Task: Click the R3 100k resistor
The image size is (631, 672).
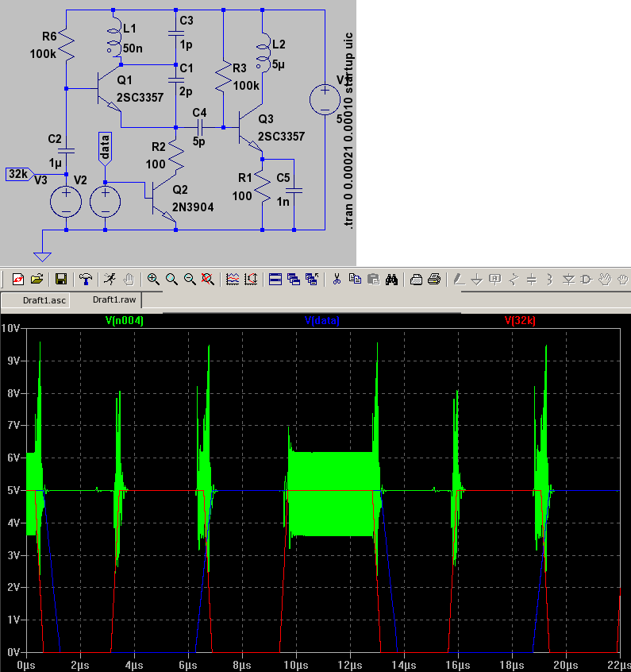Action: pyautogui.click(x=223, y=75)
